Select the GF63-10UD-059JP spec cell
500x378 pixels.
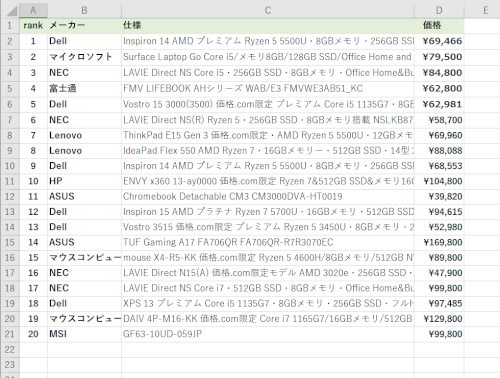click(268, 334)
